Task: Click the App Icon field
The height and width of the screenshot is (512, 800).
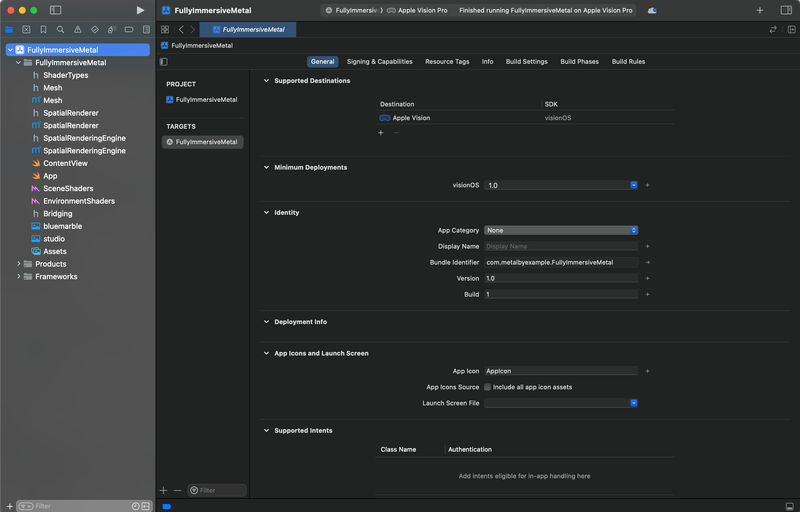Action: (x=561, y=371)
